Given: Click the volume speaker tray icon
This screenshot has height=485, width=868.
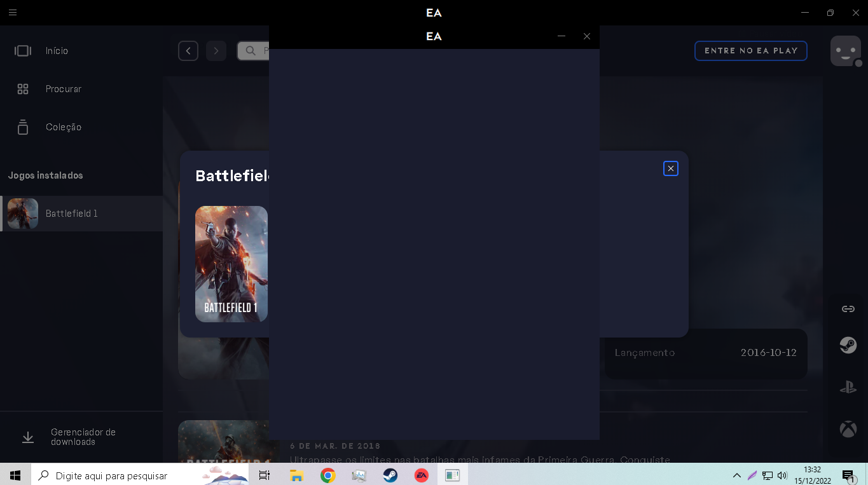Looking at the screenshot, I should click(x=782, y=475).
